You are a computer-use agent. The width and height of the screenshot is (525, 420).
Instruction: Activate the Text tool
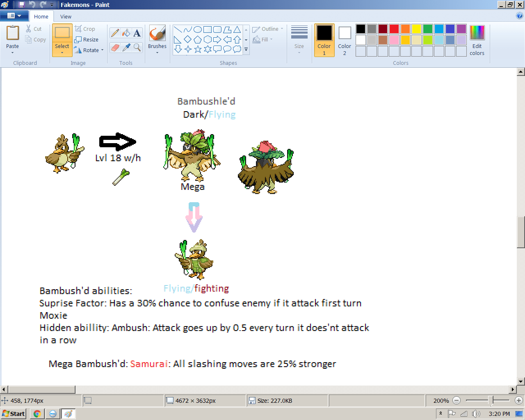(137, 33)
